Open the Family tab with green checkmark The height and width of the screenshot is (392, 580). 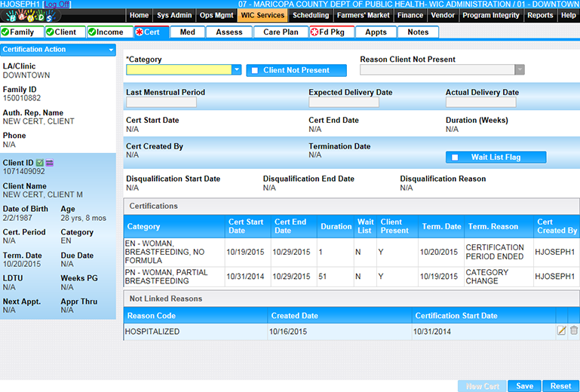coord(21,32)
